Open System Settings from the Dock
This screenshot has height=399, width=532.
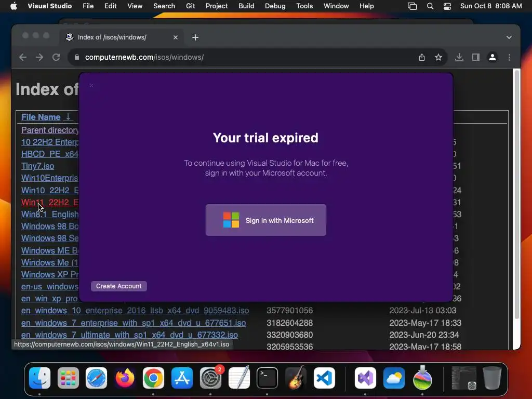click(210, 378)
